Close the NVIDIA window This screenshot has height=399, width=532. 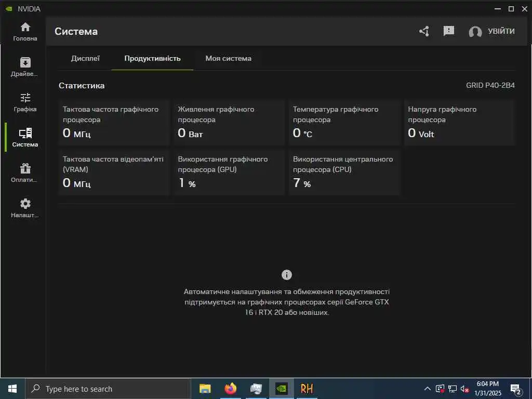click(x=525, y=9)
